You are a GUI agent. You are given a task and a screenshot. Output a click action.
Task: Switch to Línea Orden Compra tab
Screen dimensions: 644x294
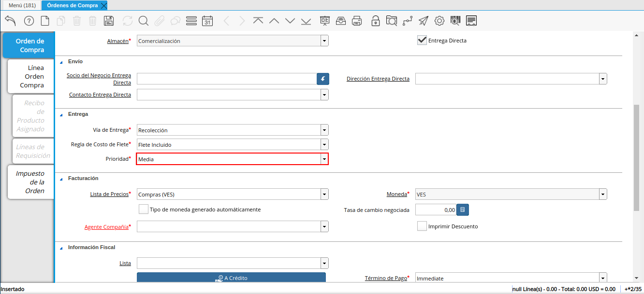[x=31, y=76]
